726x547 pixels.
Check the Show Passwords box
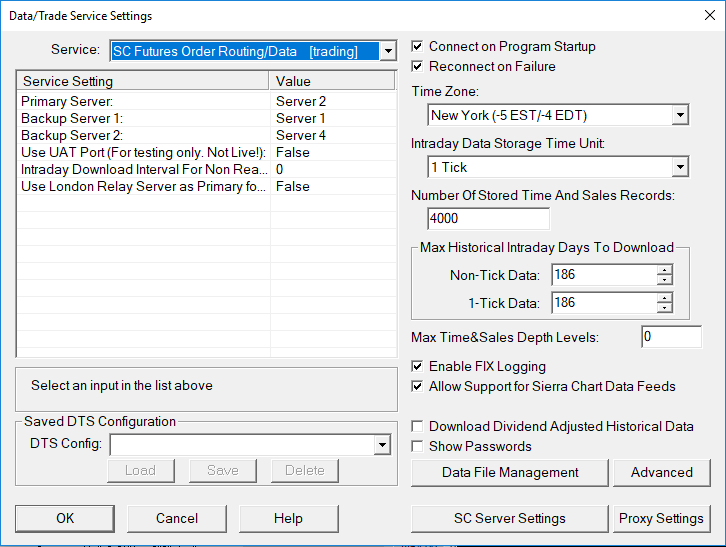tap(417, 446)
